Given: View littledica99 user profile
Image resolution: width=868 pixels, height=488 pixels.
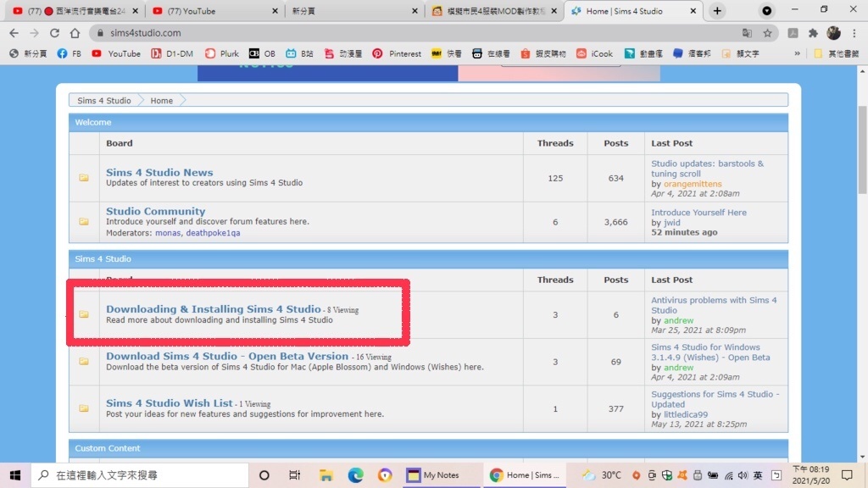Looking at the screenshot, I should pyautogui.click(x=685, y=414).
